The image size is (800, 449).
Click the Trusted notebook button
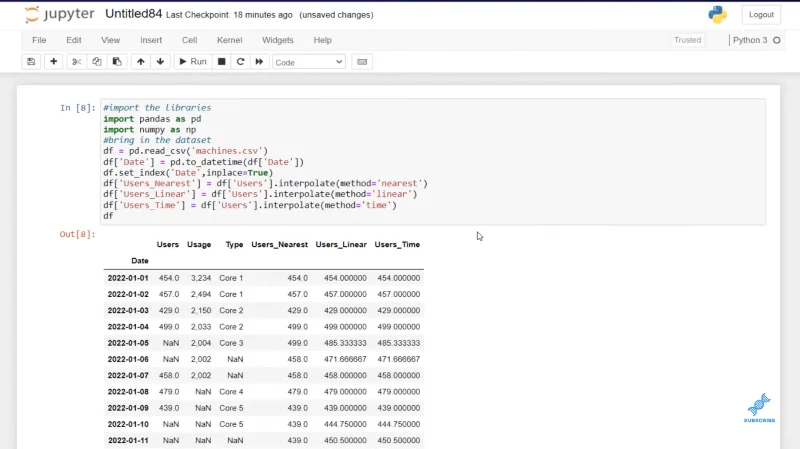click(687, 40)
